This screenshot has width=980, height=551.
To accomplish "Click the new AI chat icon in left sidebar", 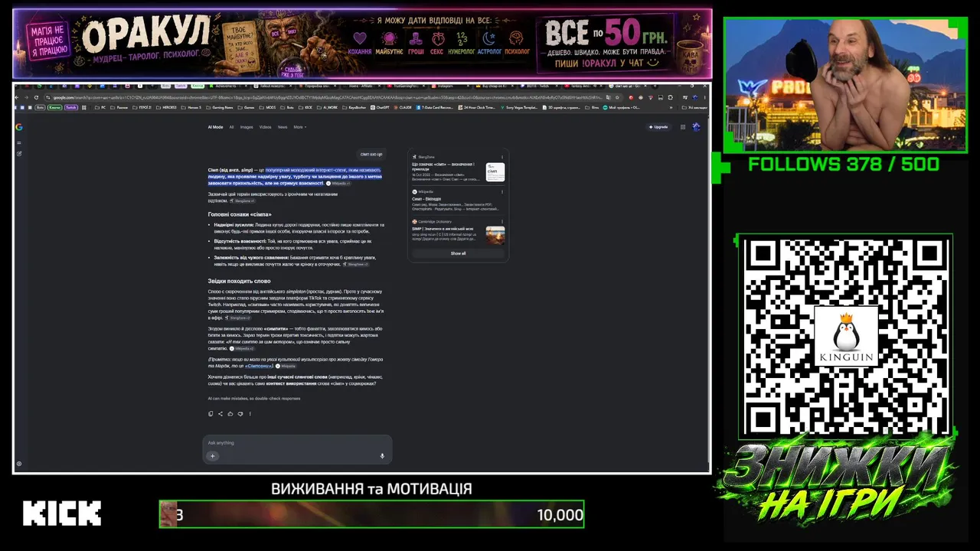I will (x=19, y=154).
